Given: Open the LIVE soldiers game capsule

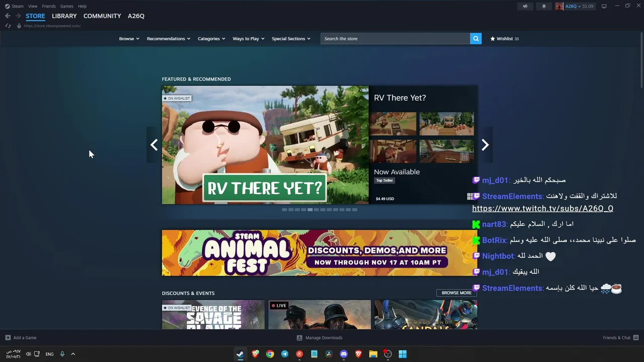Looking at the screenshot, I should [319, 315].
